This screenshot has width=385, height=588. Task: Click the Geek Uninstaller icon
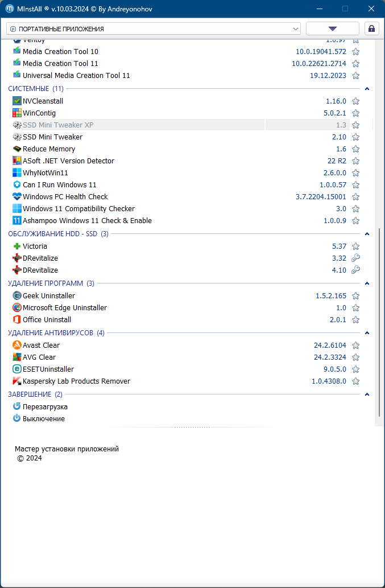pyautogui.click(x=17, y=296)
